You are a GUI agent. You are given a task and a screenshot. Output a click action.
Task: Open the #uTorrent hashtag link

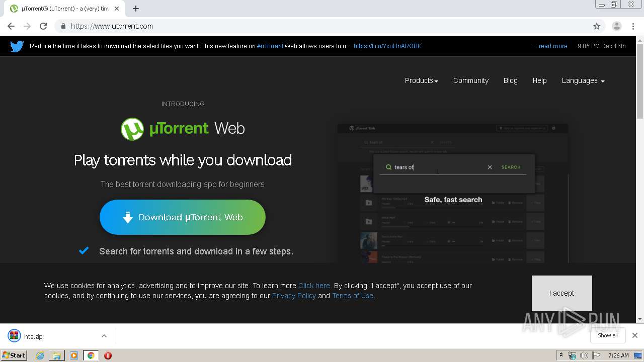tap(270, 46)
